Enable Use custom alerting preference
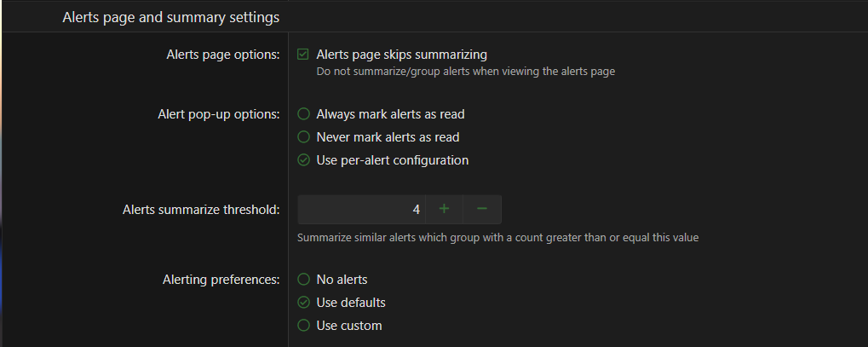Image resolution: width=868 pixels, height=347 pixels. tap(303, 326)
